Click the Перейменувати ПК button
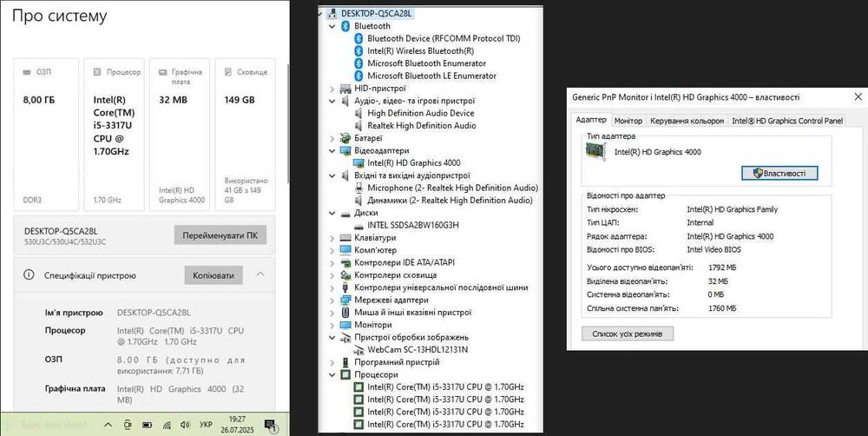The height and width of the screenshot is (436, 868). (x=220, y=235)
